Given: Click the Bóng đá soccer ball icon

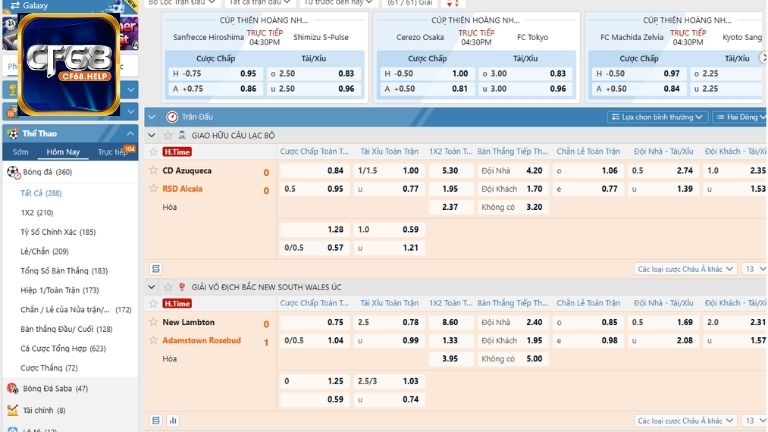Looking at the screenshot, I should pos(12,172).
